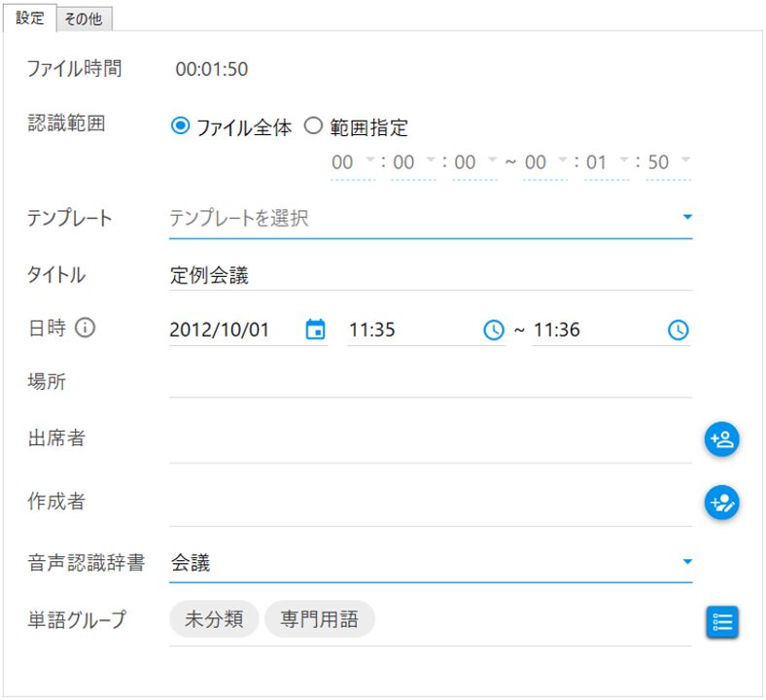Select the 範囲指定 radio button
This screenshot has width=766, height=700.
pyautogui.click(x=313, y=126)
